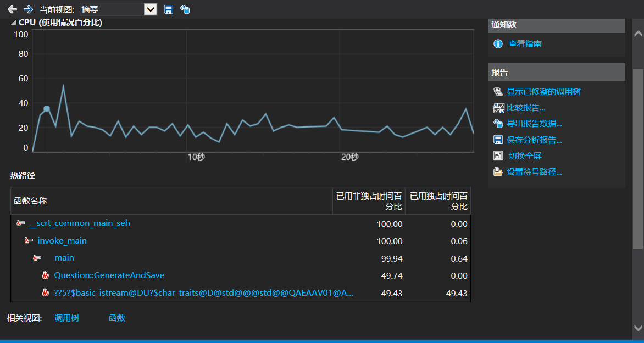Open the basic_istream function link
This screenshot has height=343, width=644.
(204, 293)
